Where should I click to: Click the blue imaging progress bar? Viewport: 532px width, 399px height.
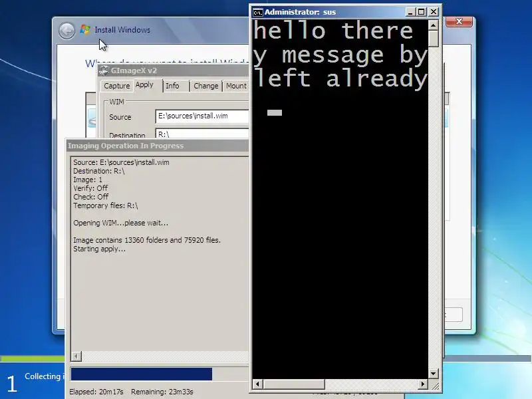pyautogui.click(x=142, y=374)
